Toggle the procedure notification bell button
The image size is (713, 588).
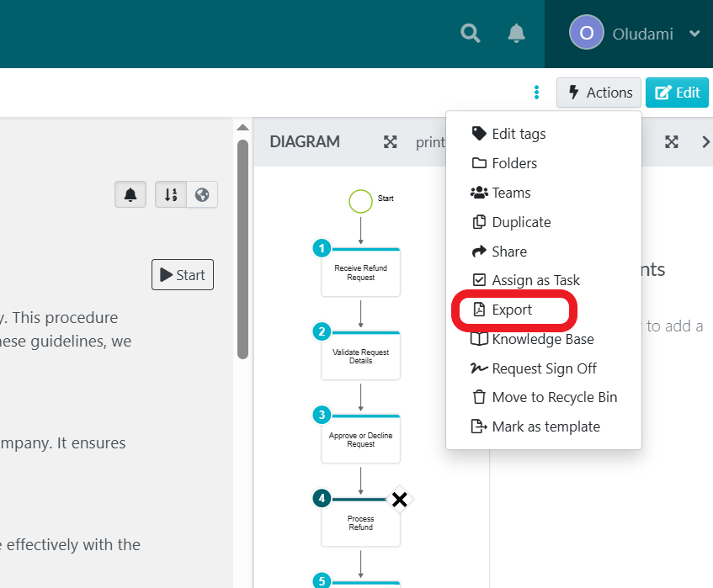pos(130,195)
